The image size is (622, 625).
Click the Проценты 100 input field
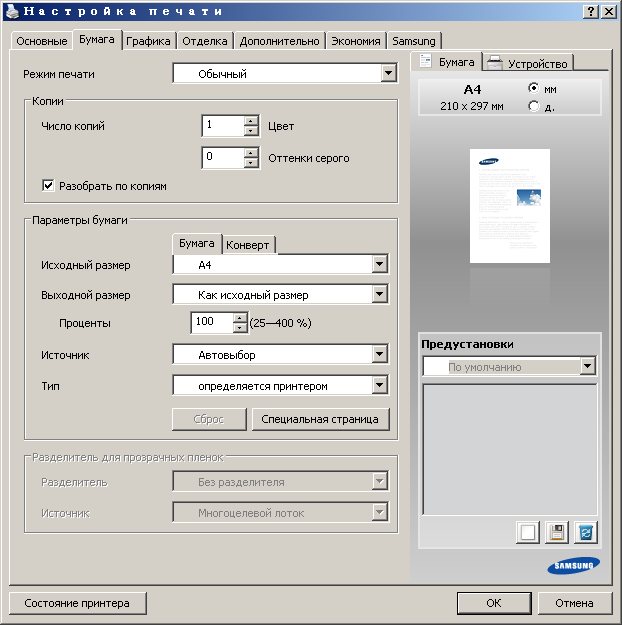pos(212,323)
